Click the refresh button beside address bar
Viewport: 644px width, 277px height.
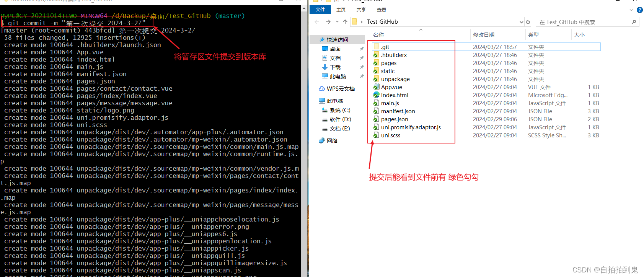tap(528, 22)
